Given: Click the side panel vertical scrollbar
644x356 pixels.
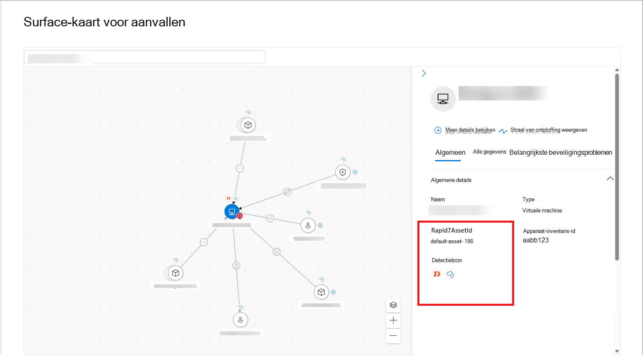Looking at the screenshot, I should pos(617,167).
